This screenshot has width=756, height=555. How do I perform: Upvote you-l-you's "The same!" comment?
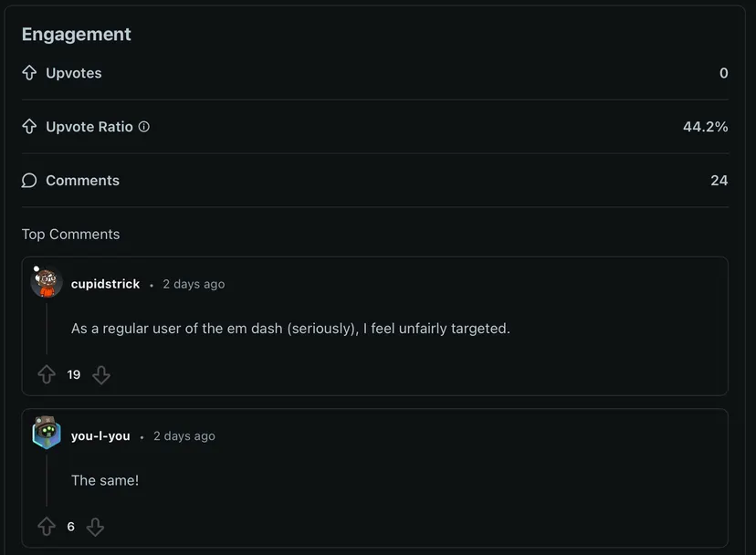pos(47,527)
